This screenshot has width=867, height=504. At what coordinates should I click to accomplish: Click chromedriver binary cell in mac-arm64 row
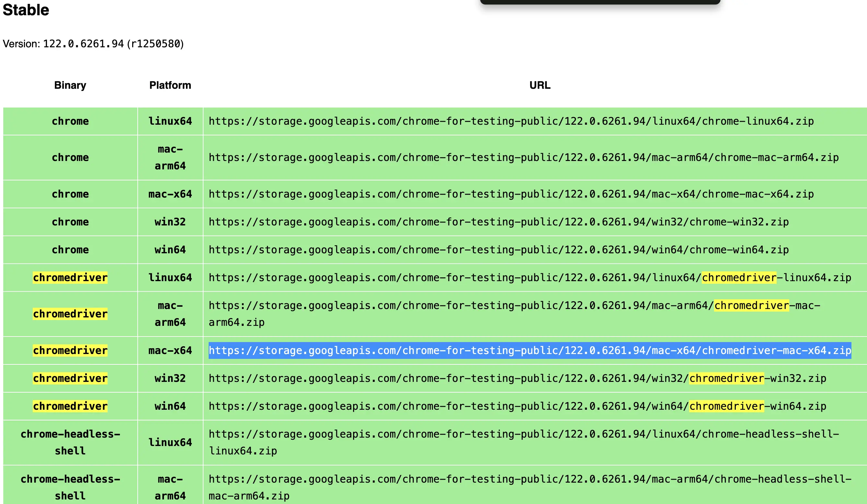70,314
